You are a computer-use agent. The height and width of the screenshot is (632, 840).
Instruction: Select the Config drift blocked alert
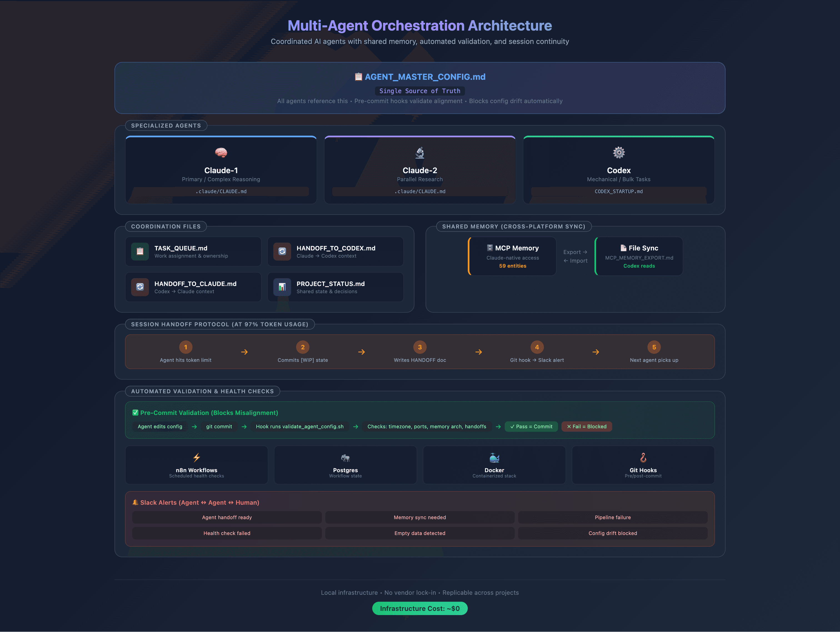pos(612,533)
